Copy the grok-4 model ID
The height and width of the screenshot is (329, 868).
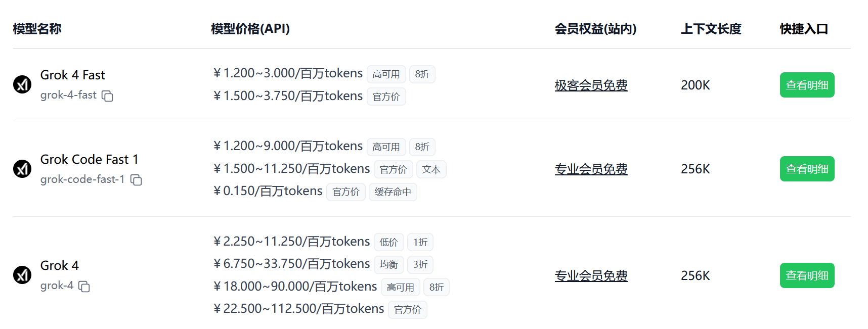(84, 287)
